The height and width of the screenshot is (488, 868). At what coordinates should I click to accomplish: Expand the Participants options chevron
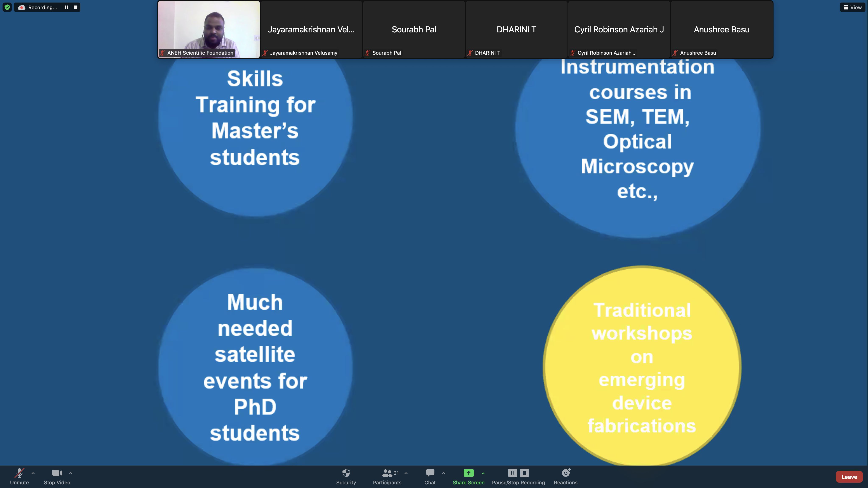coord(406,473)
